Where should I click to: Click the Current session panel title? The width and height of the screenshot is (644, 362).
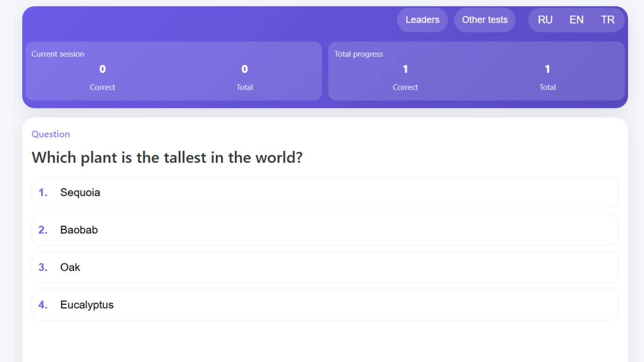(x=58, y=54)
